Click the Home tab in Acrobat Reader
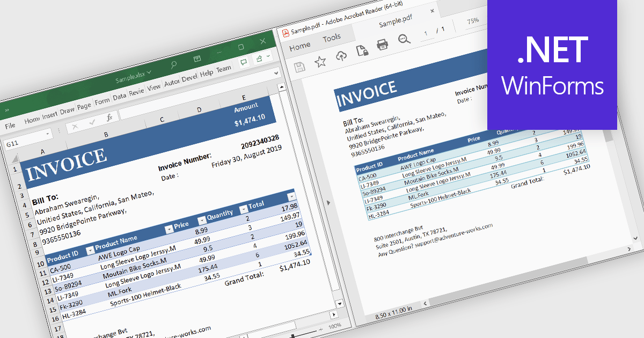 coord(300,47)
